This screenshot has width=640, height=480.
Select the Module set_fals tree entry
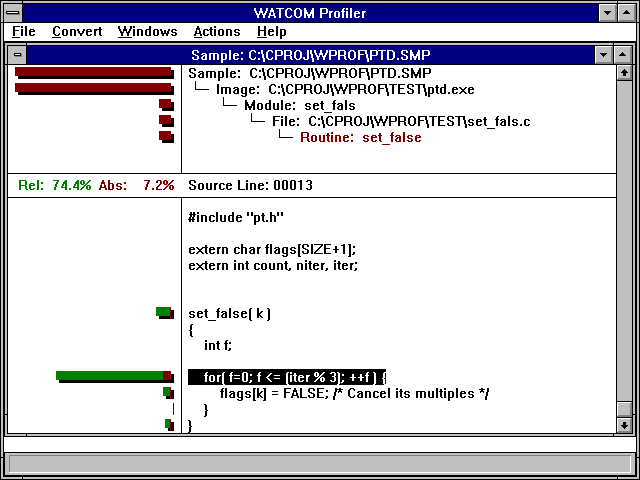pyautogui.click(x=300, y=105)
